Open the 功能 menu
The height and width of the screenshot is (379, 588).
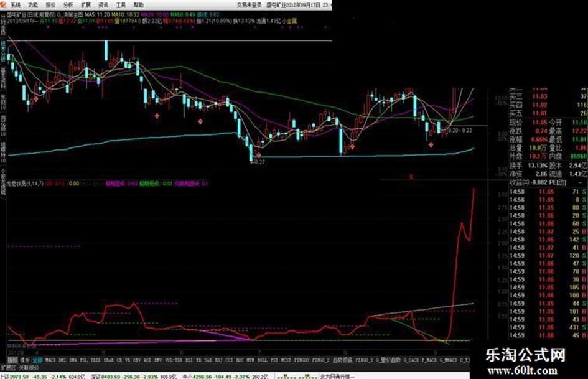[33, 5]
